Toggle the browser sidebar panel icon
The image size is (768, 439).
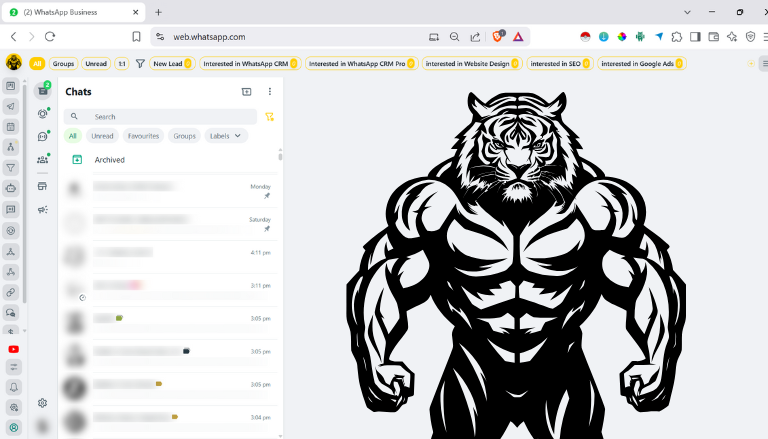(x=695, y=37)
